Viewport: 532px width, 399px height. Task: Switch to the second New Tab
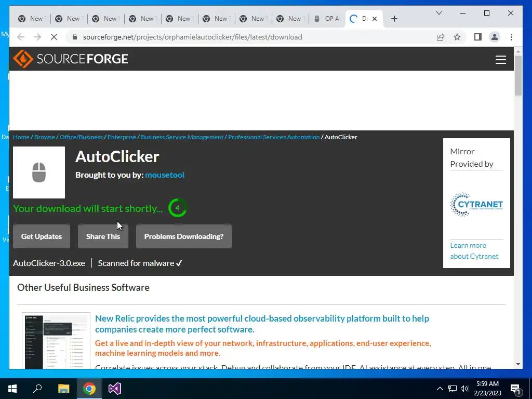(x=69, y=19)
